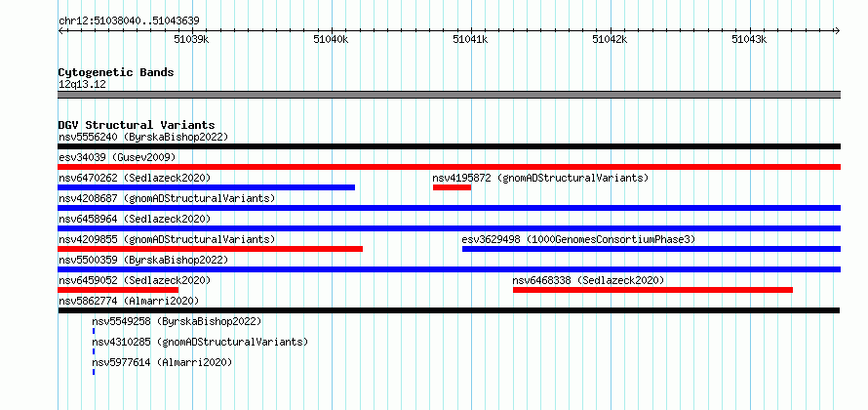The image size is (868, 410).
Task: Click the 51040k ruler tick label
Action: point(331,39)
